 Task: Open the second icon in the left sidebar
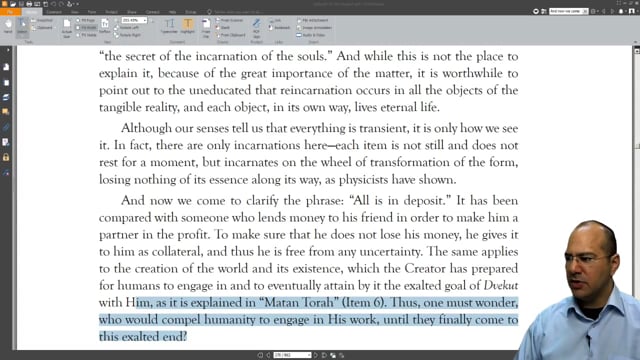[6, 82]
